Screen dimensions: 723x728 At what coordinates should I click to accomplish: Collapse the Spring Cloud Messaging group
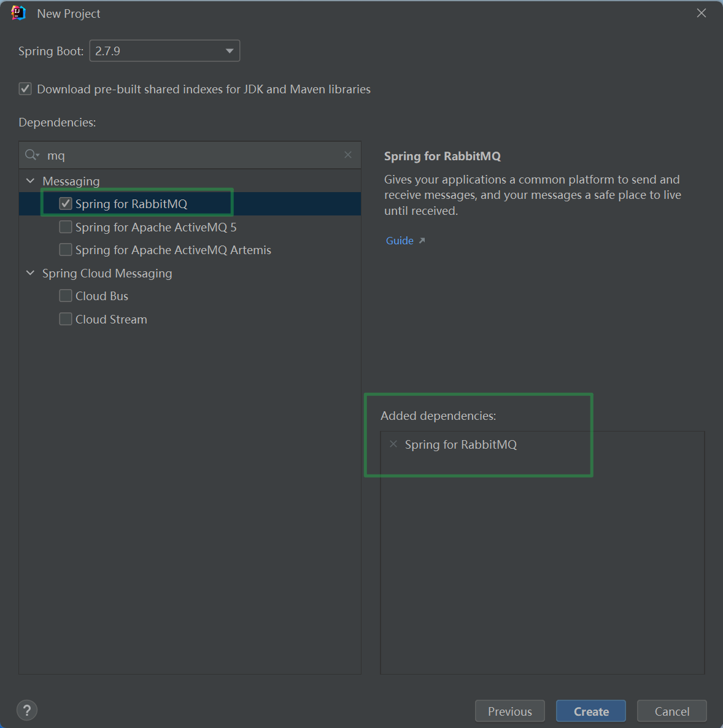point(30,273)
